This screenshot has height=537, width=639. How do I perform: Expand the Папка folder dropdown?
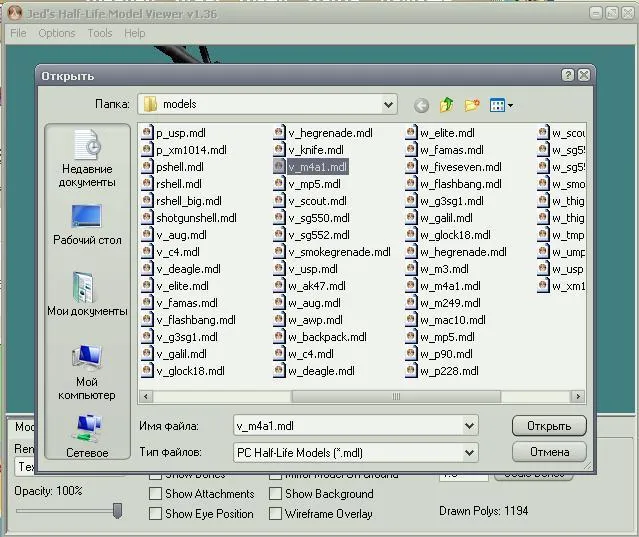tap(388, 104)
